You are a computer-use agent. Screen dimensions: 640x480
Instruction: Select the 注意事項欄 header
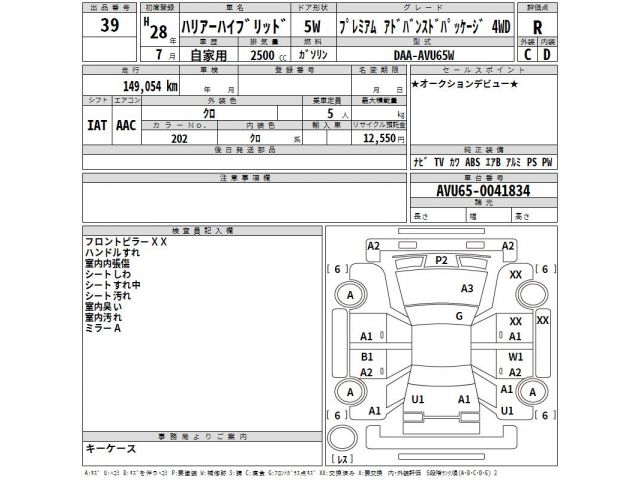coord(244,178)
